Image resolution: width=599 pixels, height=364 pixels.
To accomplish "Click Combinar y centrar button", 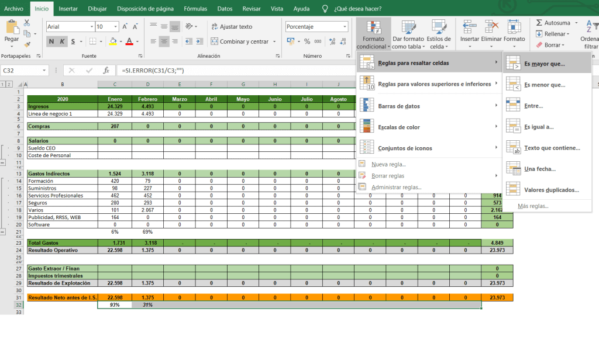I will [239, 41].
